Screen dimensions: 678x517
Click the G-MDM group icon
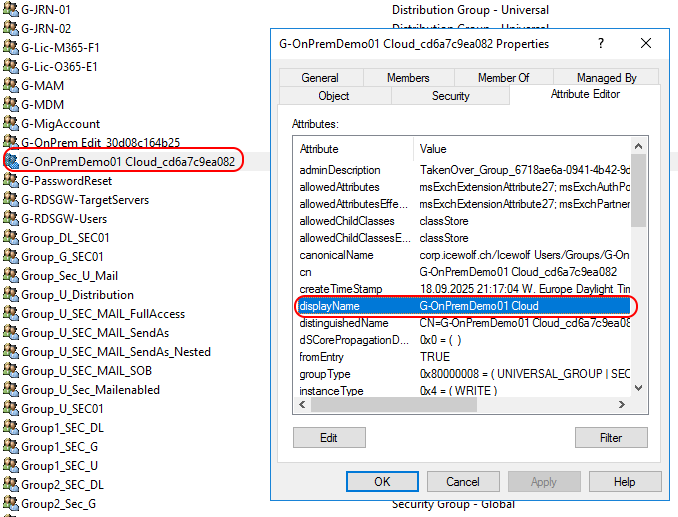(x=11, y=105)
